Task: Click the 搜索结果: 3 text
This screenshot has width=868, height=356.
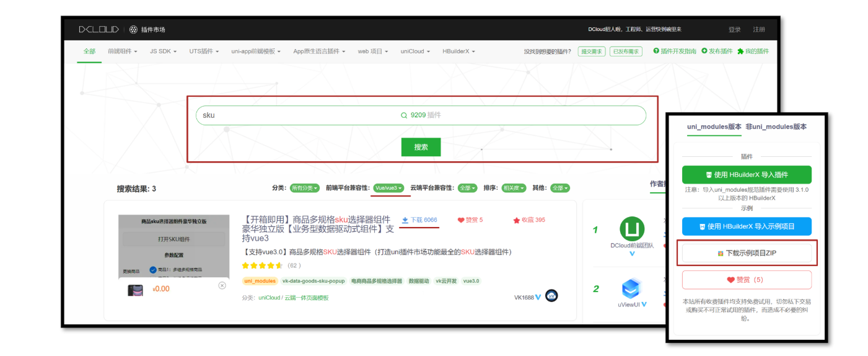Action: 136,189
